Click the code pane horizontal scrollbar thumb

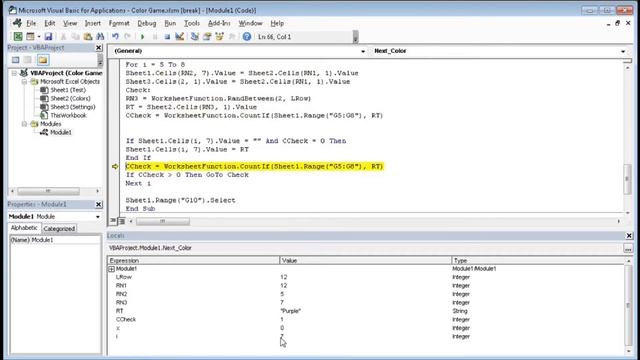pyautogui.click(x=162, y=221)
